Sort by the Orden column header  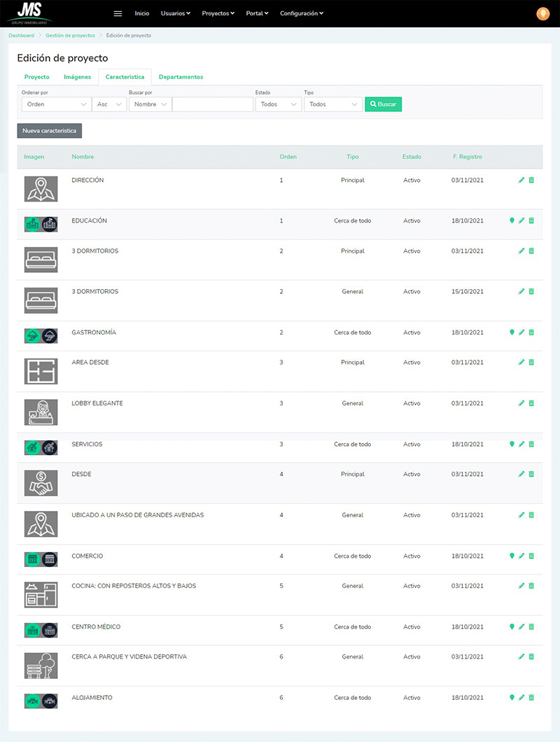tap(288, 157)
